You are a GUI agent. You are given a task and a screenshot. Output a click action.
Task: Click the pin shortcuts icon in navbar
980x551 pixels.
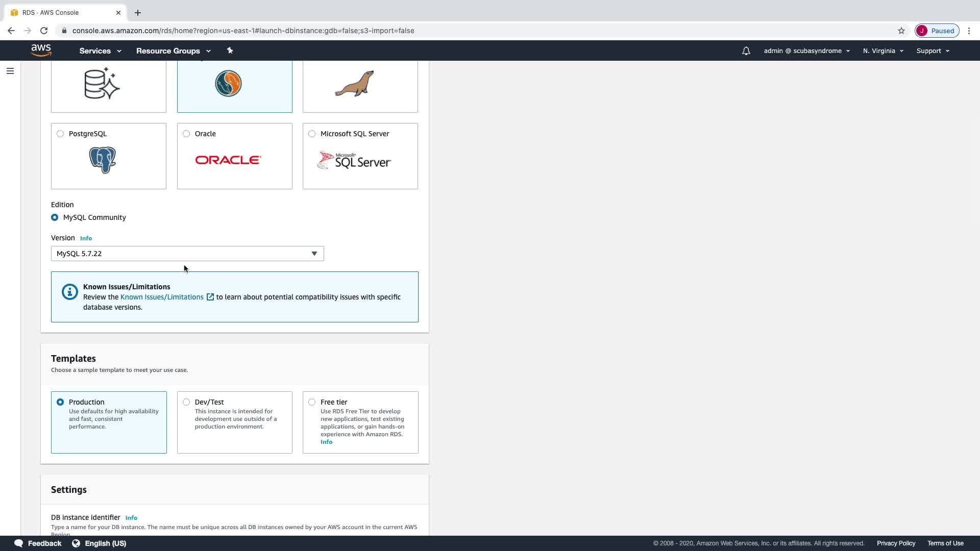pos(230,51)
